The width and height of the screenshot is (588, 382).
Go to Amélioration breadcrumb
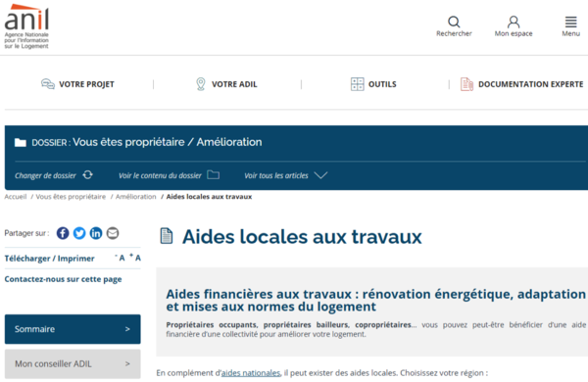point(136,197)
